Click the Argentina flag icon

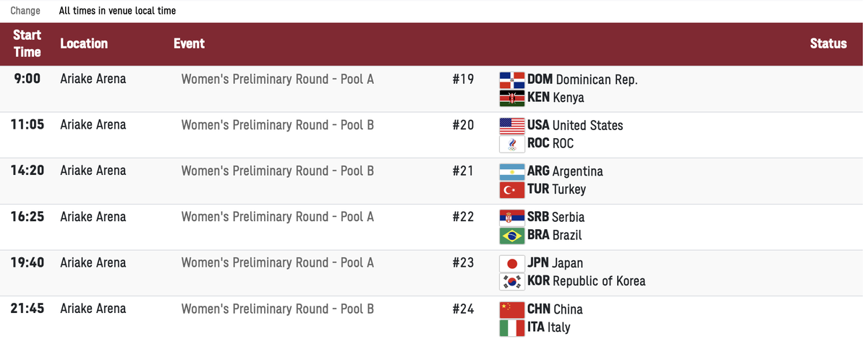512,171
